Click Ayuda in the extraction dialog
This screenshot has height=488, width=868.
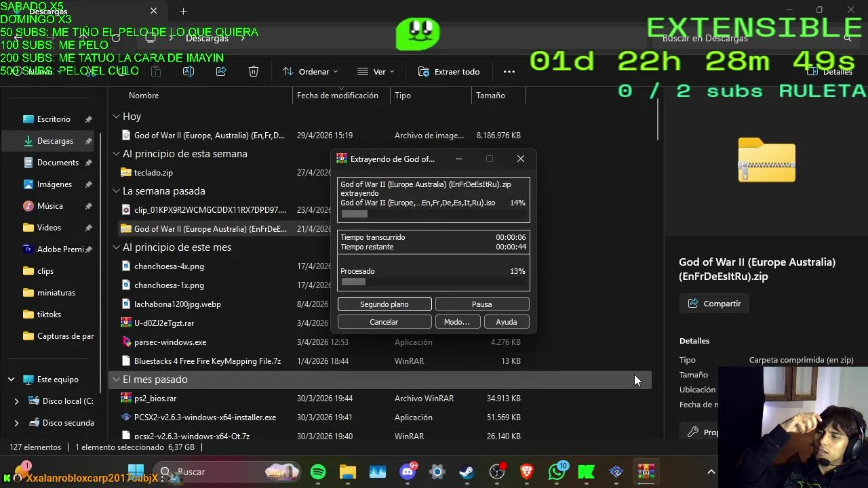(x=507, y=322)
